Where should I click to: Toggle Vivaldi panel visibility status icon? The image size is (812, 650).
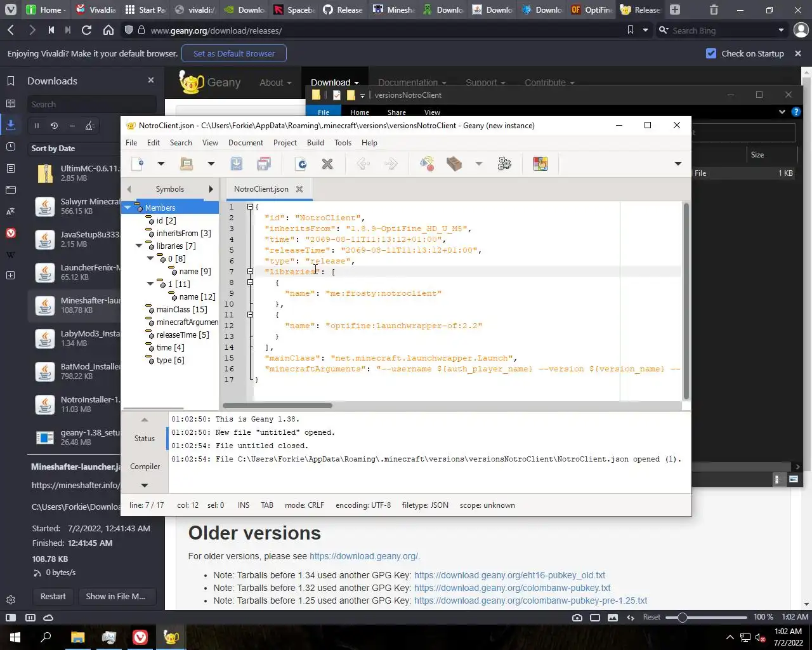tap(11, 618)
